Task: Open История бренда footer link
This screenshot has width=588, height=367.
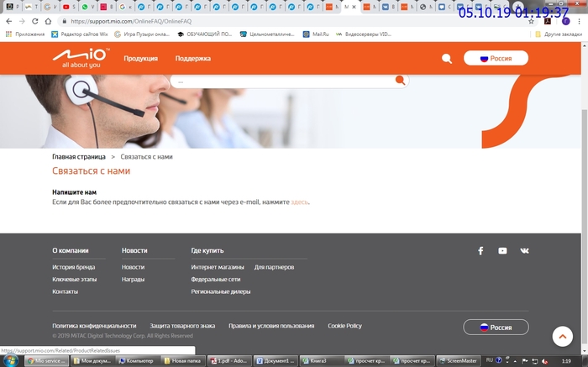Action: [74, 267]
